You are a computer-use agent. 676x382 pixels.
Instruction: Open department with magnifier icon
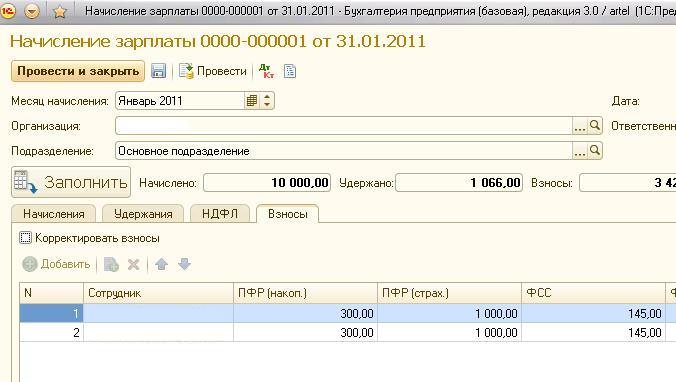pyautogui.click(x=595, y=151)
